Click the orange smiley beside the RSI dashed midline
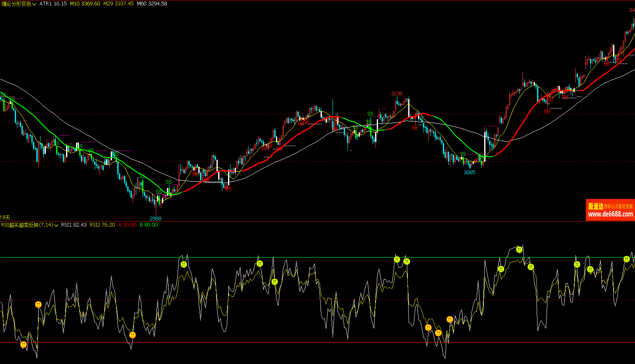This screenshot has height=364, width=635. [38, 305]
